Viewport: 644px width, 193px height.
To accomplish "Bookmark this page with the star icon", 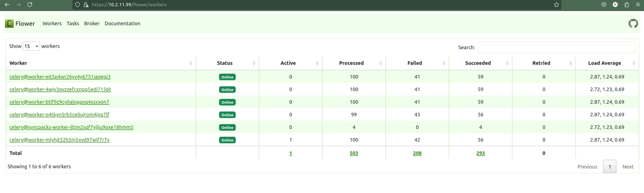I will [x=556, y=4].
